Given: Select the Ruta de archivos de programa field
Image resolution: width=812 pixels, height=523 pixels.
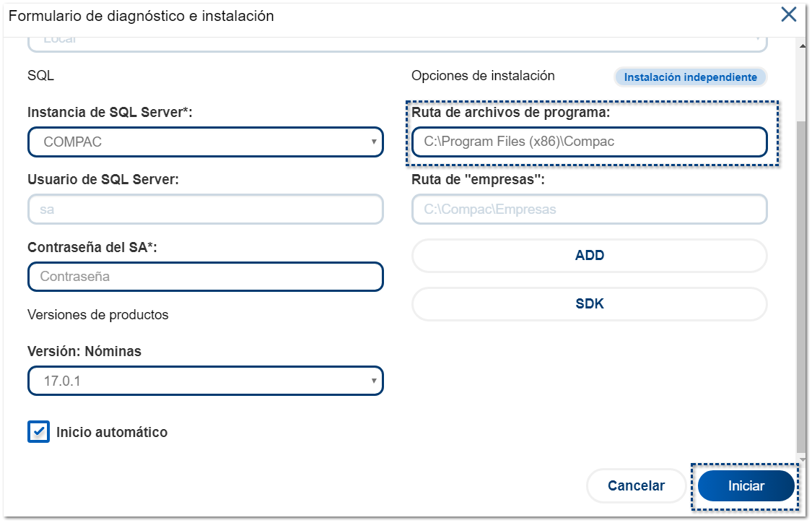Looking at the screenshot, I should (589, 142).
